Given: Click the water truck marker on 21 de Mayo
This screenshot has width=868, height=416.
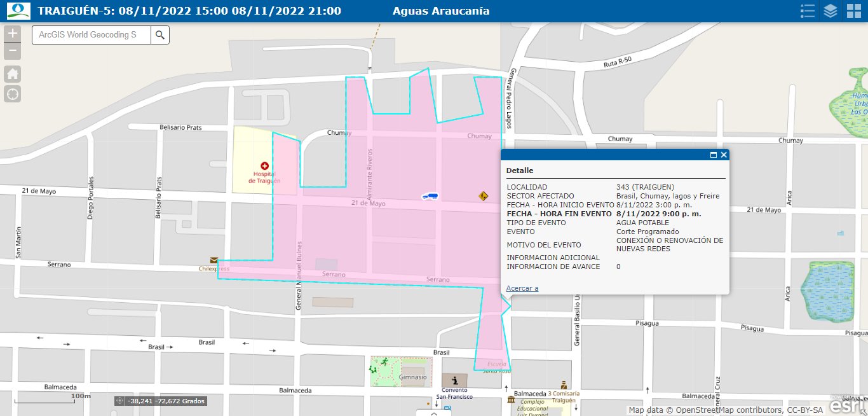Looking at the screenshot, I should point(430,197).
